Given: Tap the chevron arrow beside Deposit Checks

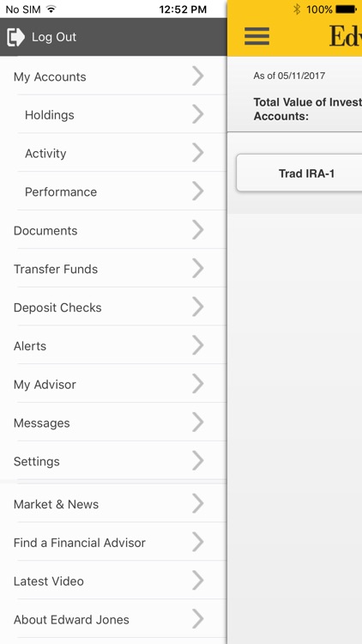Looking at the screenshot, I should [x=198, y=307].
